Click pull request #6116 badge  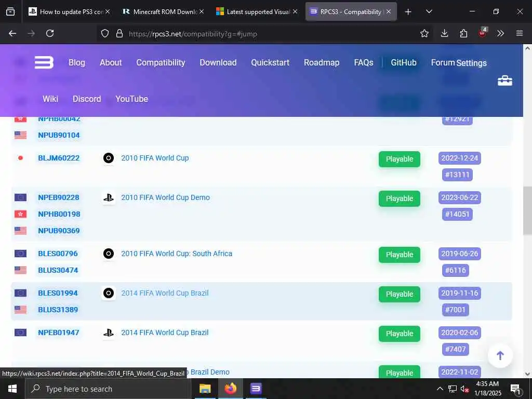tap(455, 270)
